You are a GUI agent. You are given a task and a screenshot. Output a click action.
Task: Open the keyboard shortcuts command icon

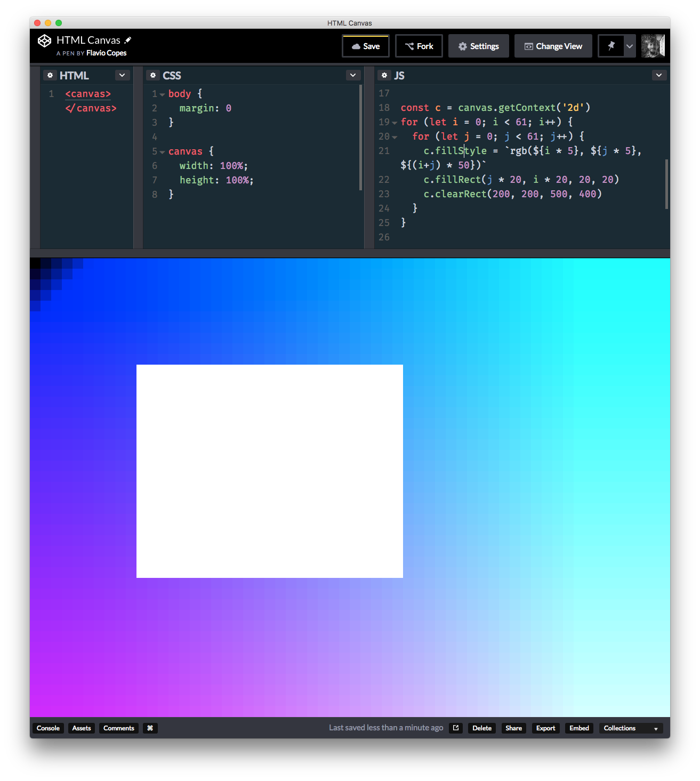pyautogui.click(x=150, y=728)
